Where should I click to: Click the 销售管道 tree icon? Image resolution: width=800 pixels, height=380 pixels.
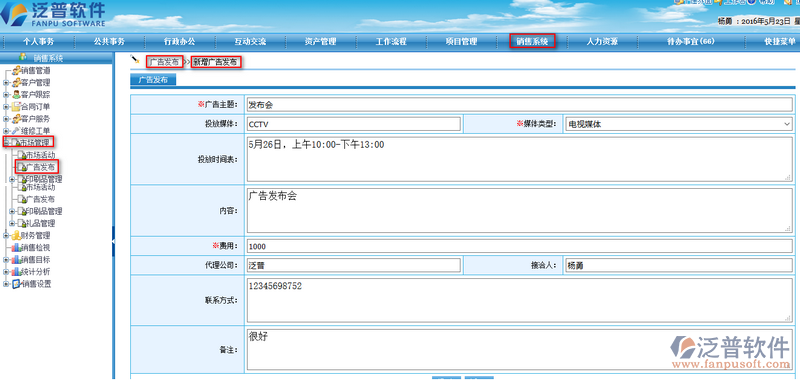tap(16, 70)
